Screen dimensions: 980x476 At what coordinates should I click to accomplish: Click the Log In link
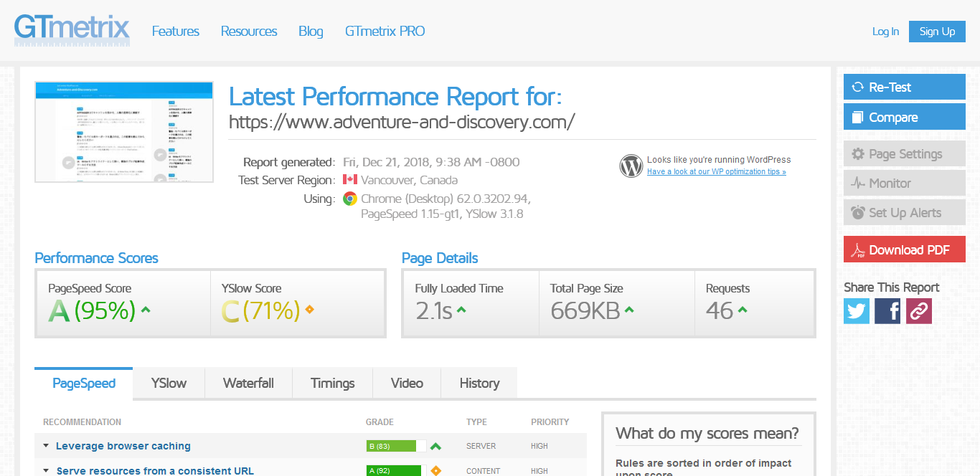[x=885, y=32]
